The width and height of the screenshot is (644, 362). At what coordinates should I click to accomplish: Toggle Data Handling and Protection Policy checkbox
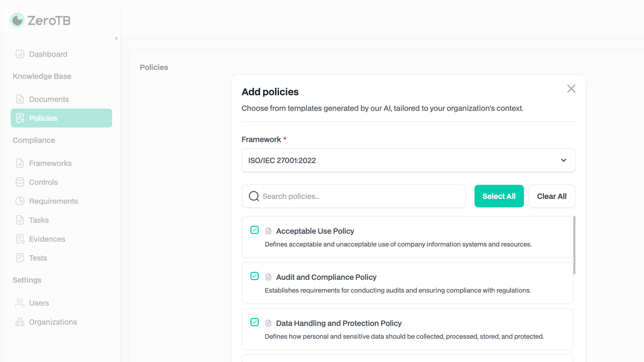254,322
